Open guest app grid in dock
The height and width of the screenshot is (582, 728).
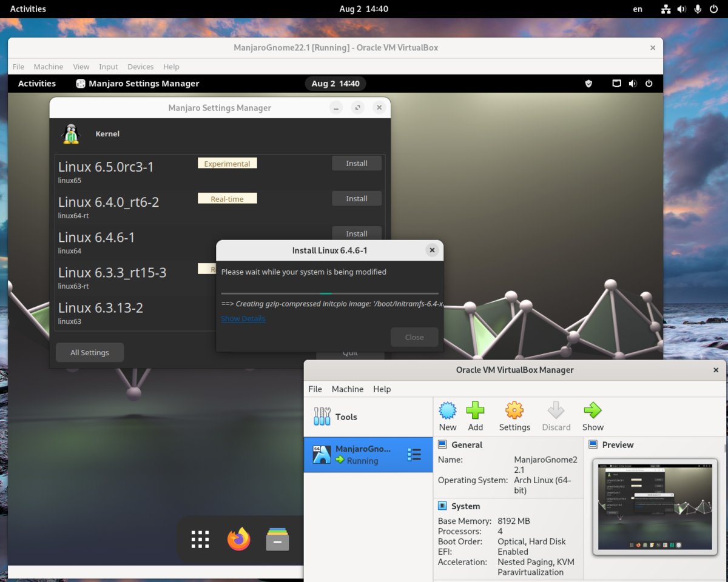point(200,539)
